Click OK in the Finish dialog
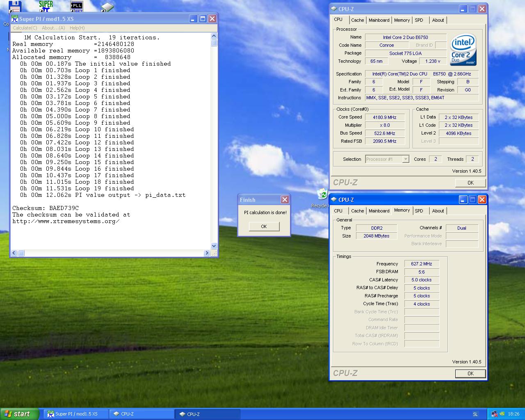525x420 pixels. click(264, 226)
